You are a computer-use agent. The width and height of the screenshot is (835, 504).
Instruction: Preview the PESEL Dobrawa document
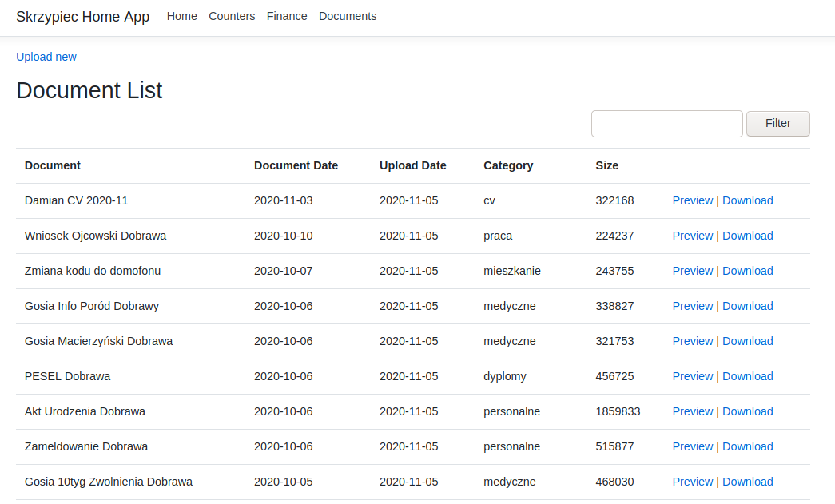[692, 376]
